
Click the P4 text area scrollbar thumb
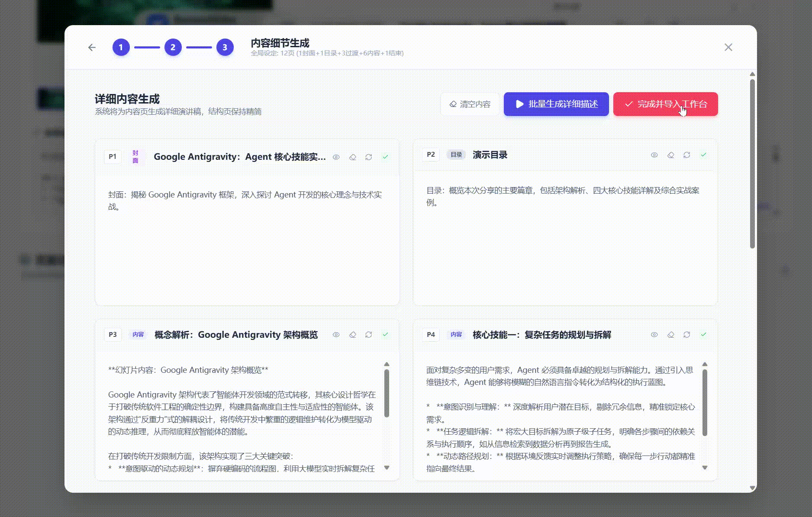pos(705,402)
